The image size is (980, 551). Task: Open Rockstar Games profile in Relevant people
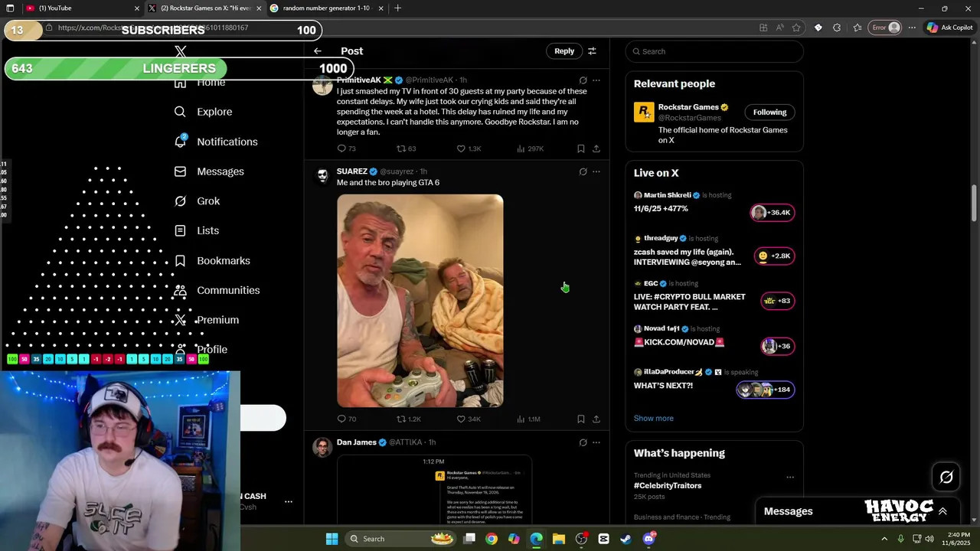pyautogui.click(x=688, y=107)
